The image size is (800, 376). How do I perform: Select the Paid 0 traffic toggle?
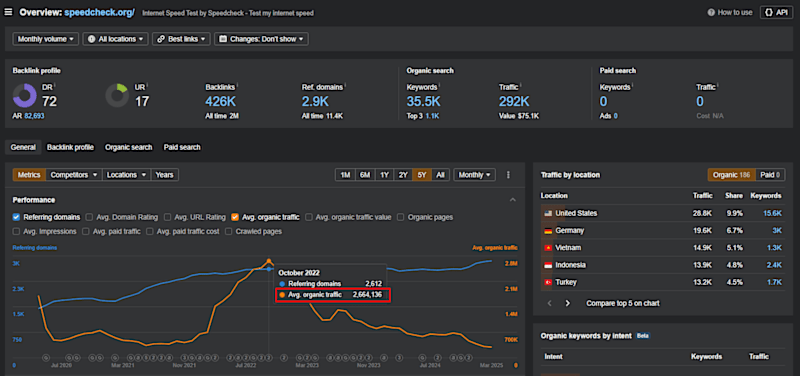[x=770, y=174]
